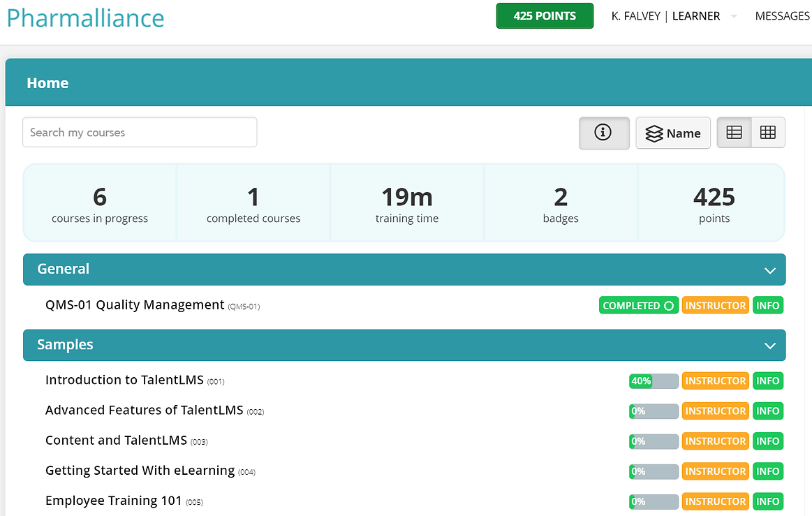
Task: Open Employee Training 101 course
Action: (x=113, y=501)
